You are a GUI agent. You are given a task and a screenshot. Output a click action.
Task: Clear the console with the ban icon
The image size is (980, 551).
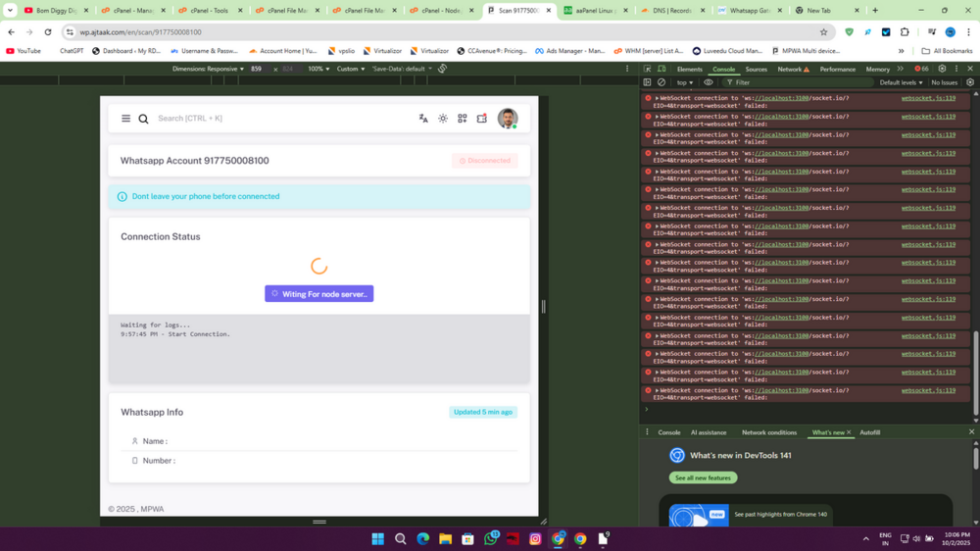pyautogui.click(x=661, y=82)
